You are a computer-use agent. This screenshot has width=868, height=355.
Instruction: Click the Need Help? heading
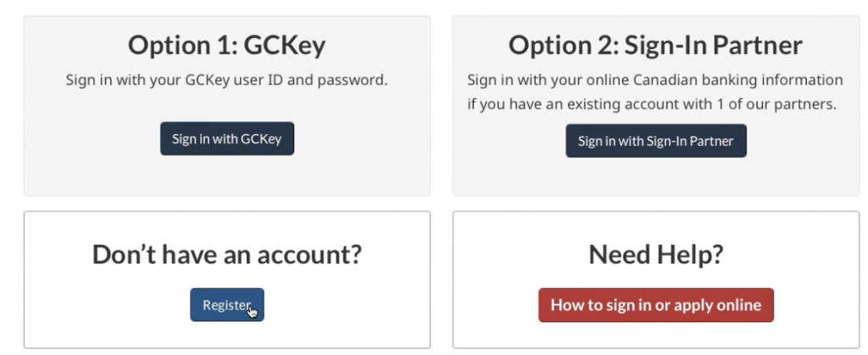tap(655, 255)
